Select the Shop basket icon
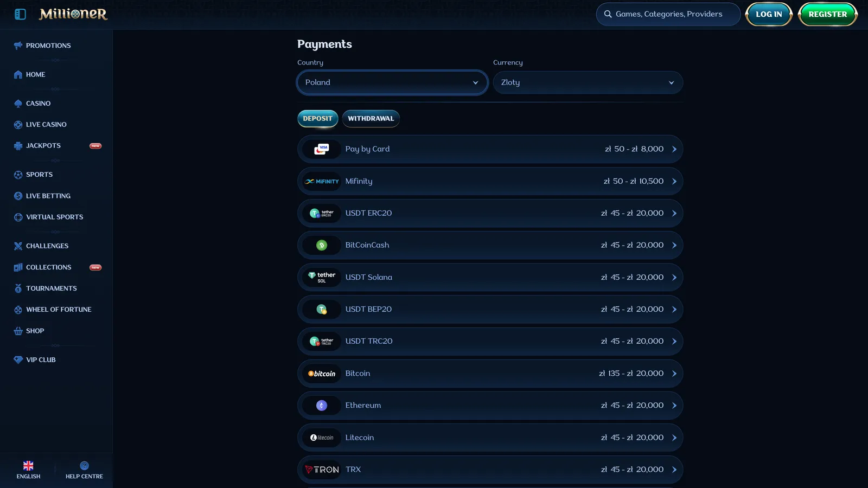The image size is (868, 488). [18, 331]
